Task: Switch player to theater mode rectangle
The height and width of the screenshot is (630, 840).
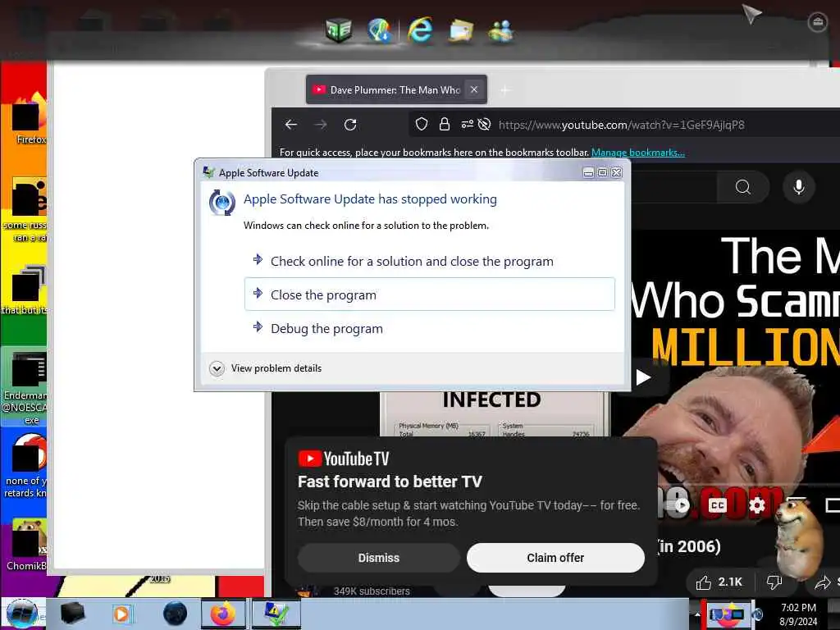Action: pos(833,504)
